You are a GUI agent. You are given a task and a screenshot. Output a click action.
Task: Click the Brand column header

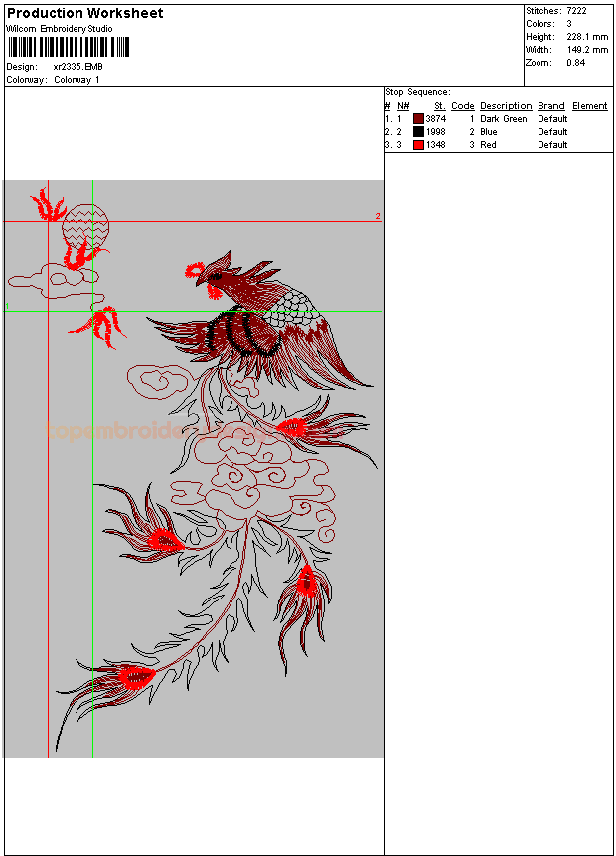click(550, 106)
